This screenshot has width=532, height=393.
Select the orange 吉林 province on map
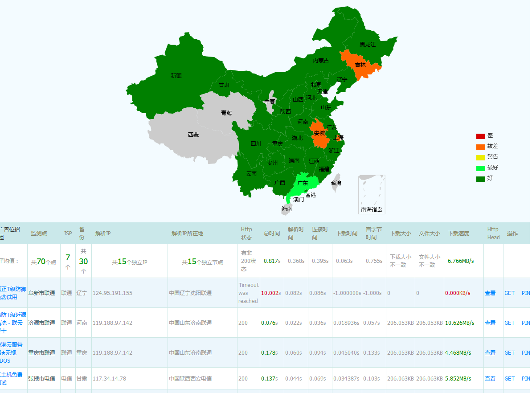pyautogui.click(x=360, y=65)
